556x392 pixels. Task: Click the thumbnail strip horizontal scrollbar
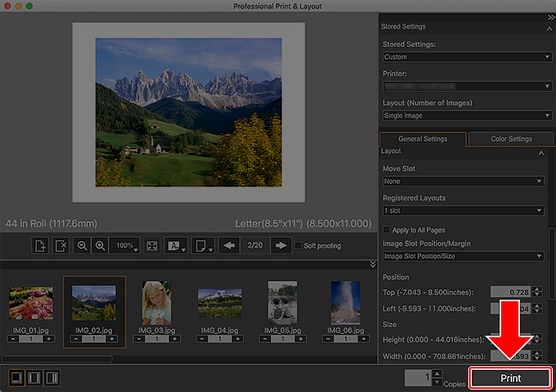(56, 359)
